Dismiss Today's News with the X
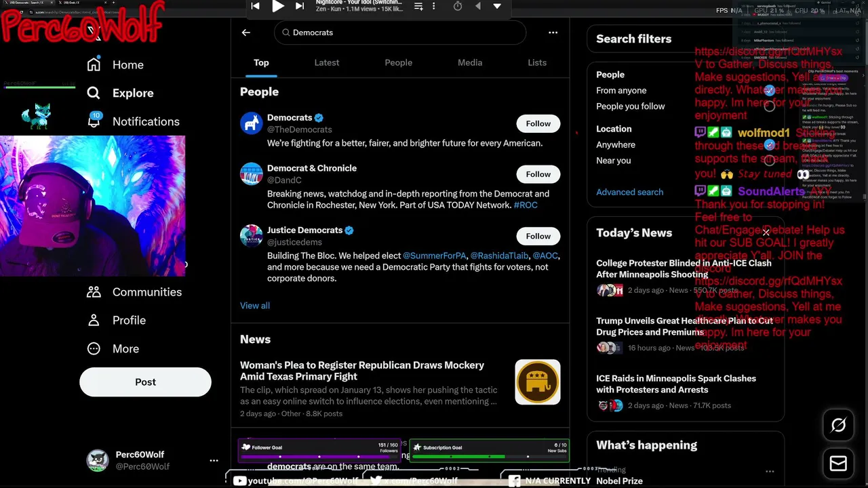 click(x=766, y=232)
